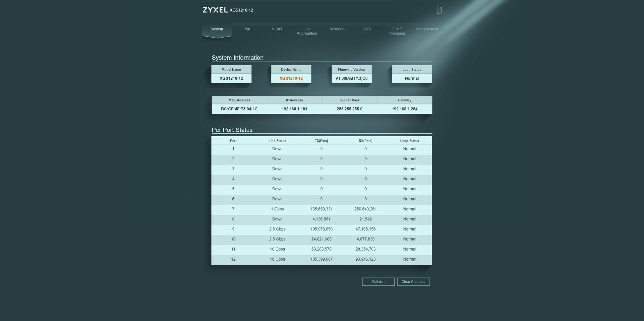This screenshot has width=644, height=321.
Task: Click the firmware version V1.00(ABTY.3)C0
Action: click(351, 78)
